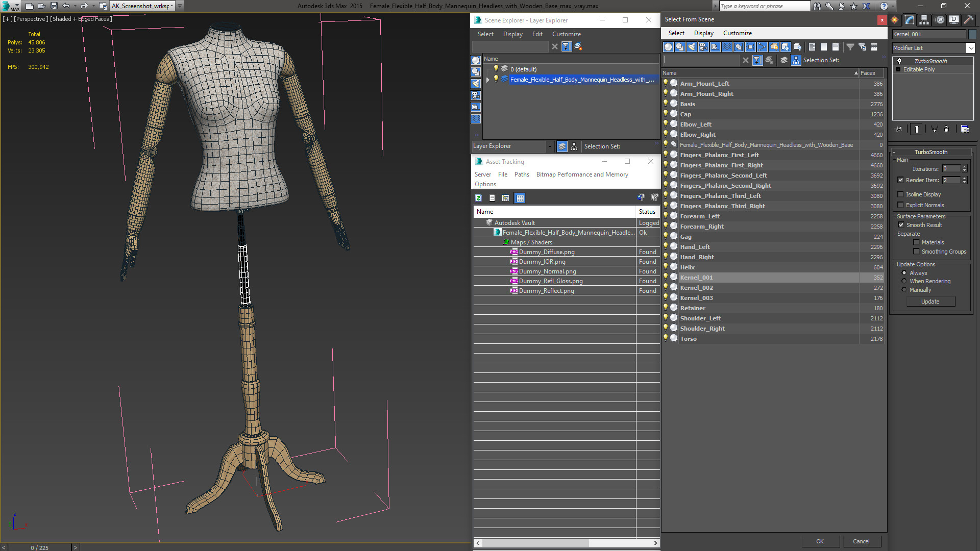Open Display menu in Select From Scene

703,33
